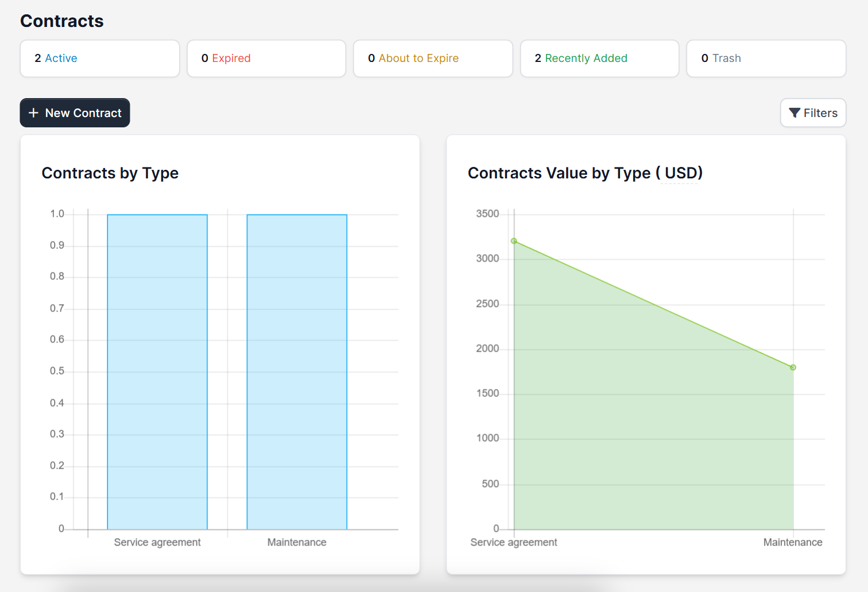View the 2 Recently Added contracts
Image resolution: width=868 pixels, height=592 pixels.
[x=600, y=59]
